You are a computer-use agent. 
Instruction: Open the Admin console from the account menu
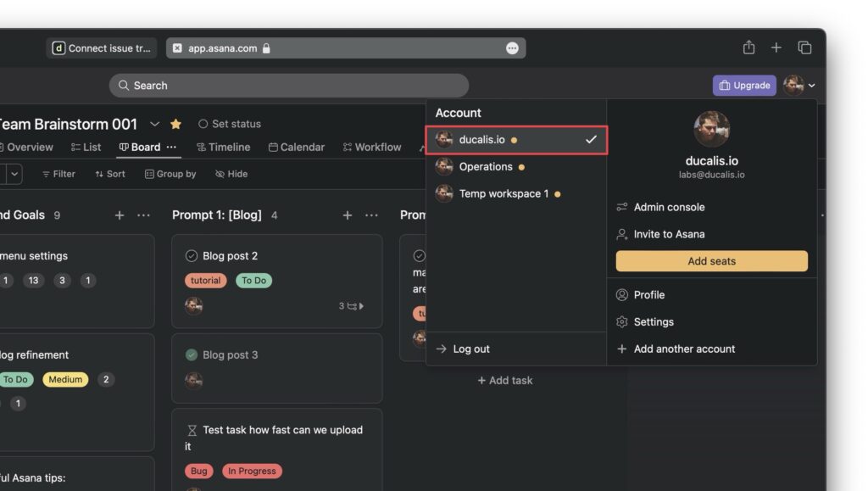click(x=670, y=206)
